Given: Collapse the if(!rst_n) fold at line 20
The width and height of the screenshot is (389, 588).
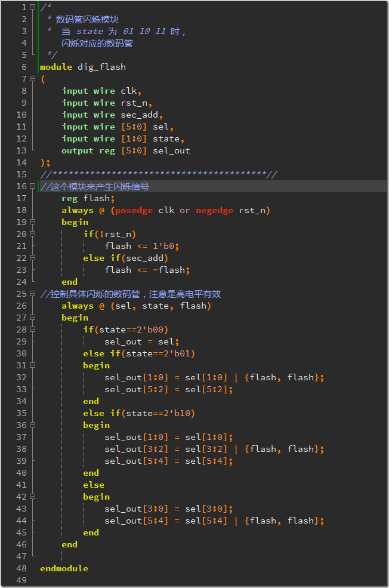Looking at the screenshot, I should (33, 234).
